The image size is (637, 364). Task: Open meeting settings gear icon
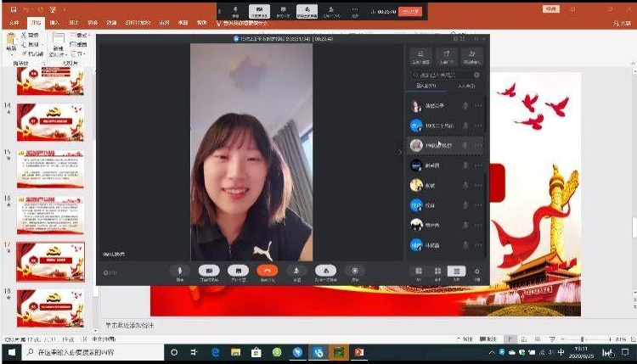477,272
